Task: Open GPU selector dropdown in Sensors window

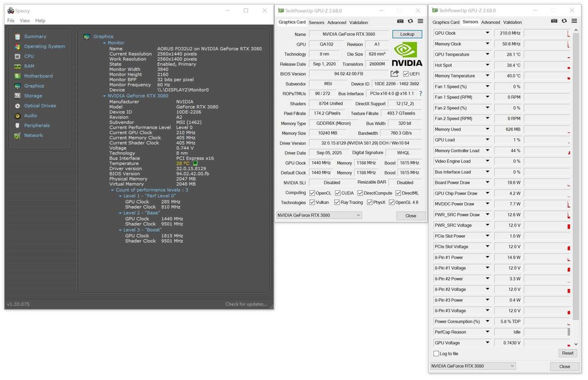Action: click(x=473, y=366)
